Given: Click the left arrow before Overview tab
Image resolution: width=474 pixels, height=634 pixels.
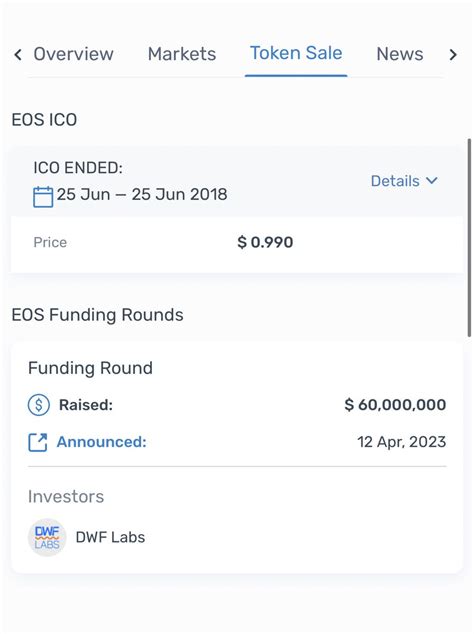Looking at the screenshot, I should tap(18, 54).
